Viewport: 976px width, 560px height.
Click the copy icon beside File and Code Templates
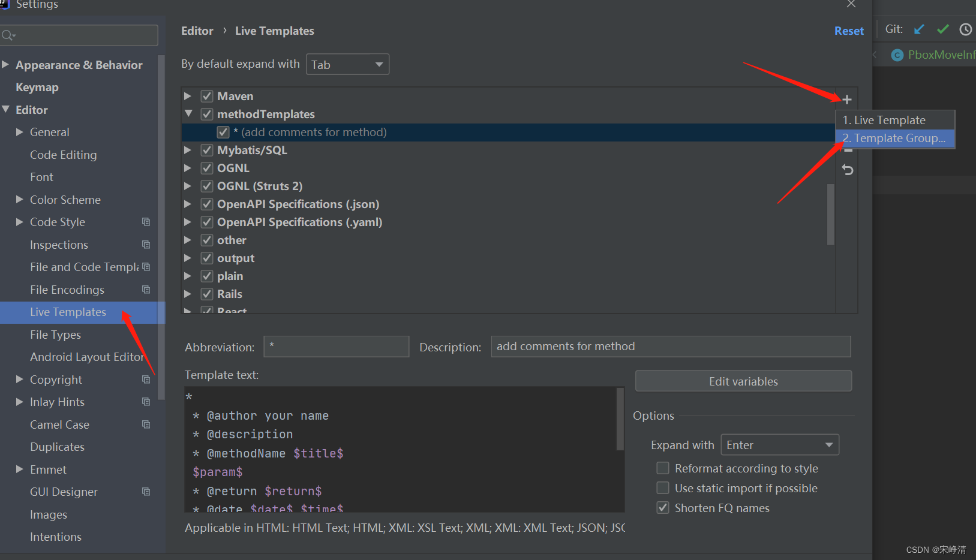[146, 266]
